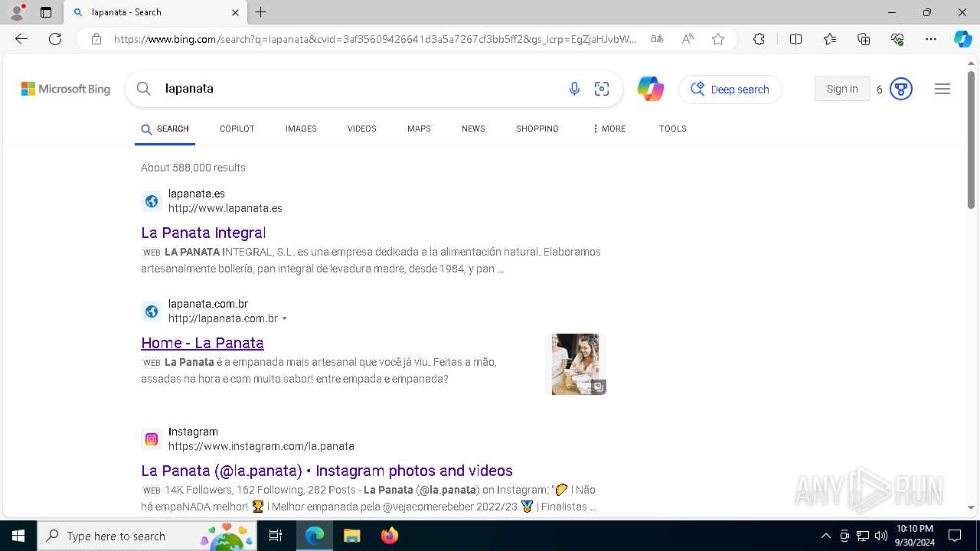The height and width of the screenshot is (551, 980).
Task: Open the notification center icon
Action: tap(955, 536)
